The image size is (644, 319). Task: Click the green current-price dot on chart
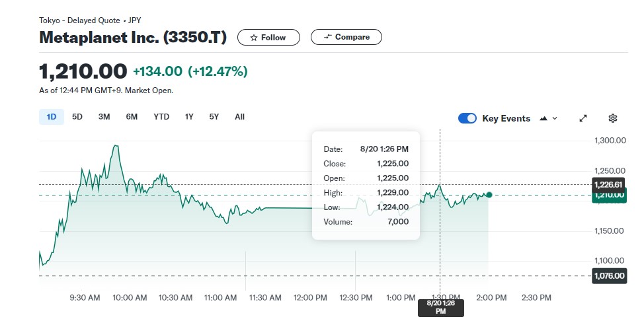point(489,194)
